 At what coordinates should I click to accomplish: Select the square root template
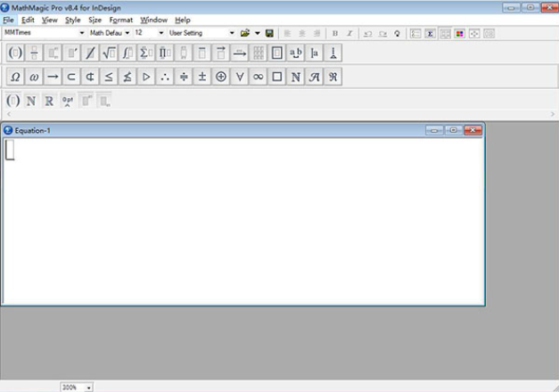109,53
